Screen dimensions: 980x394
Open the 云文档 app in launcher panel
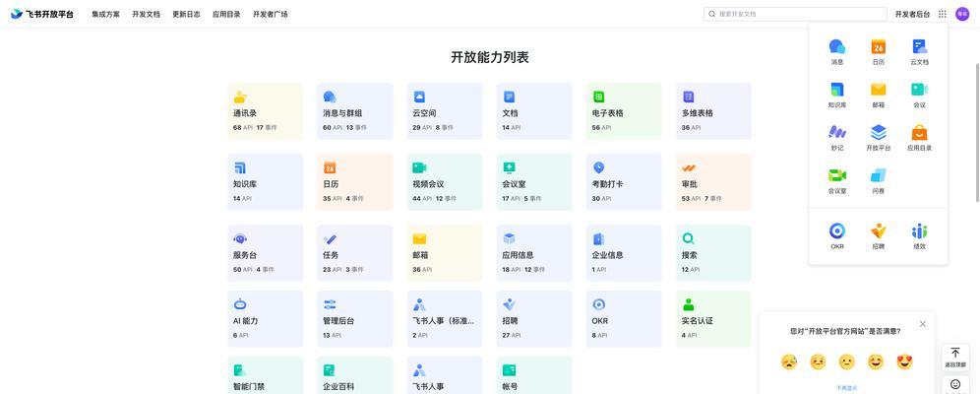(x=919, y=52)
